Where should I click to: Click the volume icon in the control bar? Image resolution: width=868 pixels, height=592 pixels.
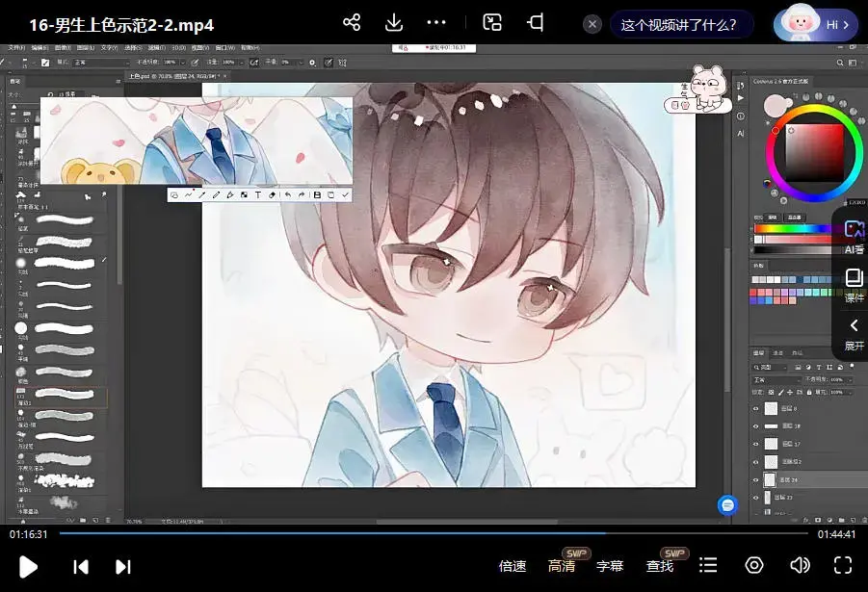pos(799,566)
